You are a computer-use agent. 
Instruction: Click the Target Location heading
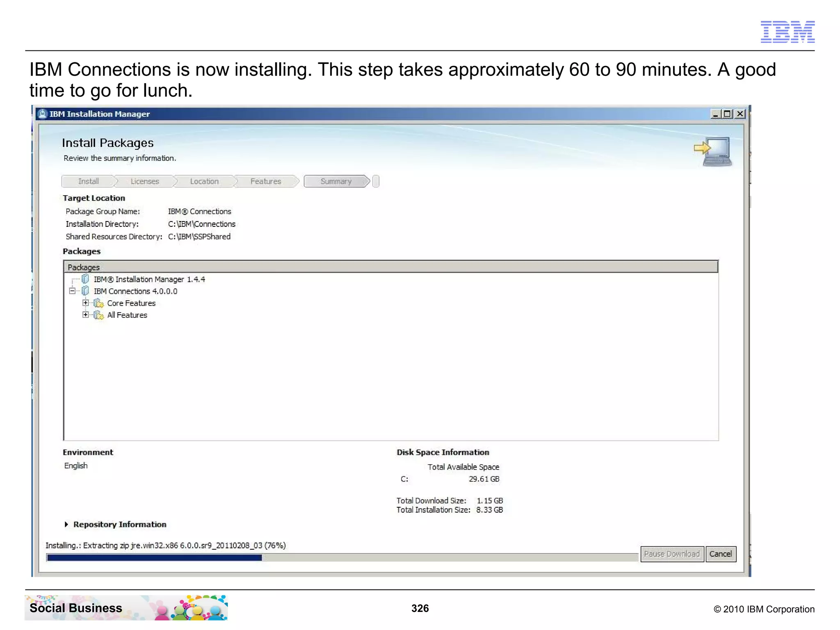coord(94,198)
